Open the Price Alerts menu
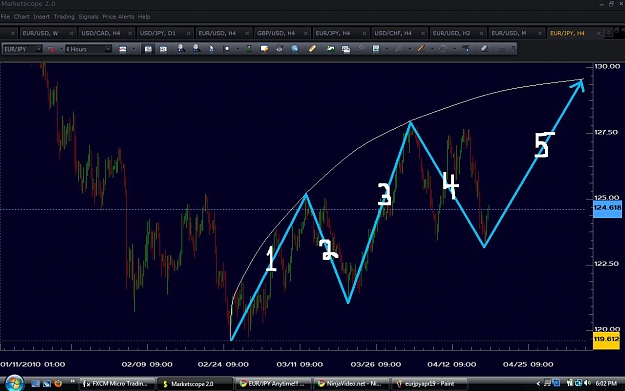This screenshot has height=391, width=625. [118, 17]
